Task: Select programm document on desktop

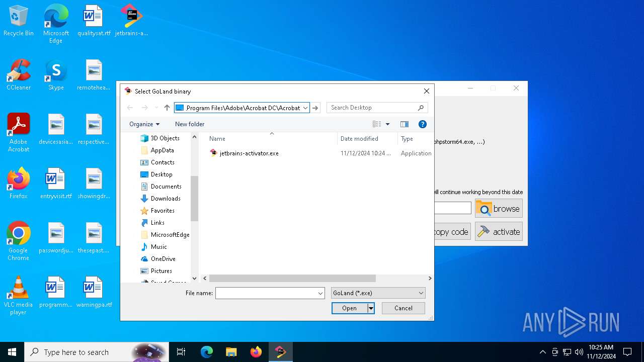Action: pos(56,293)
